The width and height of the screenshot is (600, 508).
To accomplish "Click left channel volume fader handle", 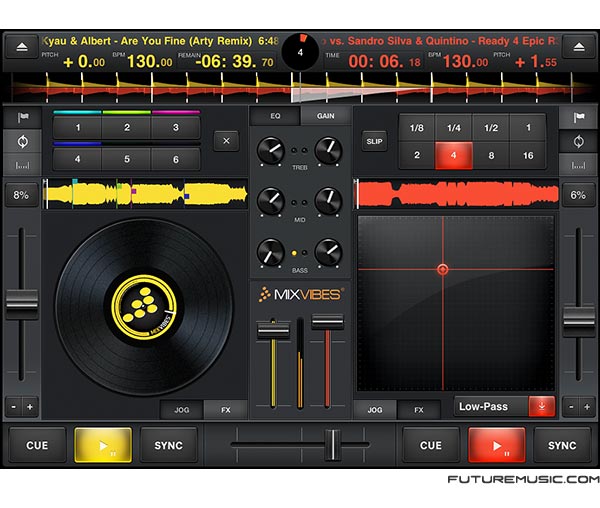I will 273,331.
